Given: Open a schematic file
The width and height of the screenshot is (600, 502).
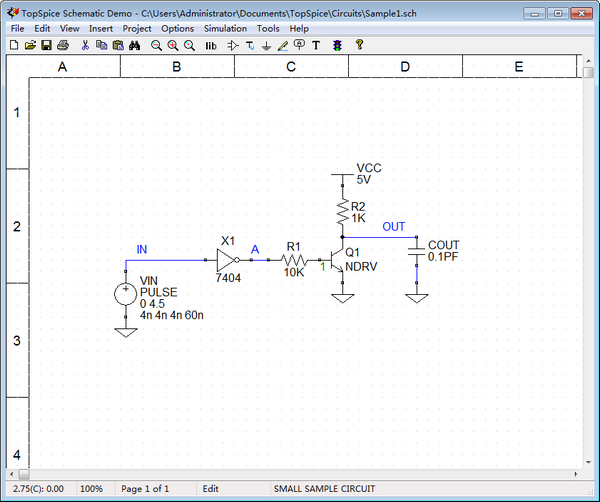Looking at the screenshot, I should [x=30, y=46].
